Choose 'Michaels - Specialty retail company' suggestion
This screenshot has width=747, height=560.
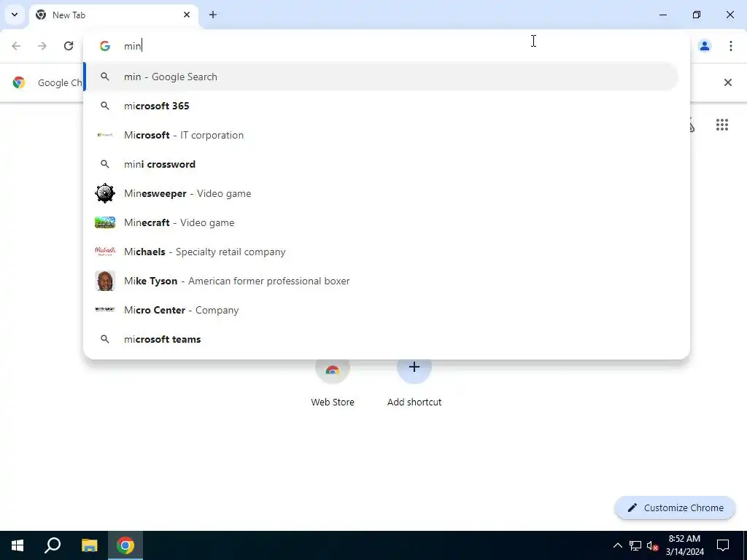tap(381, 252)
